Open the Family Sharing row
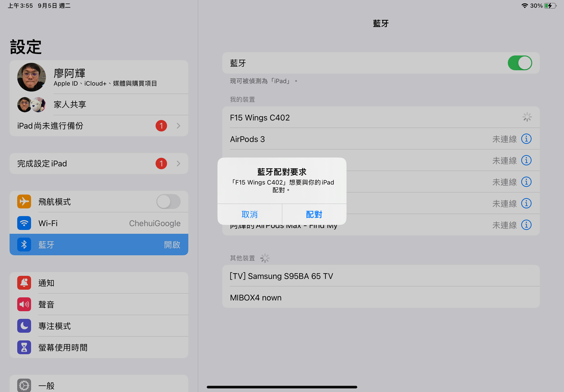 (x=99, y=104)
